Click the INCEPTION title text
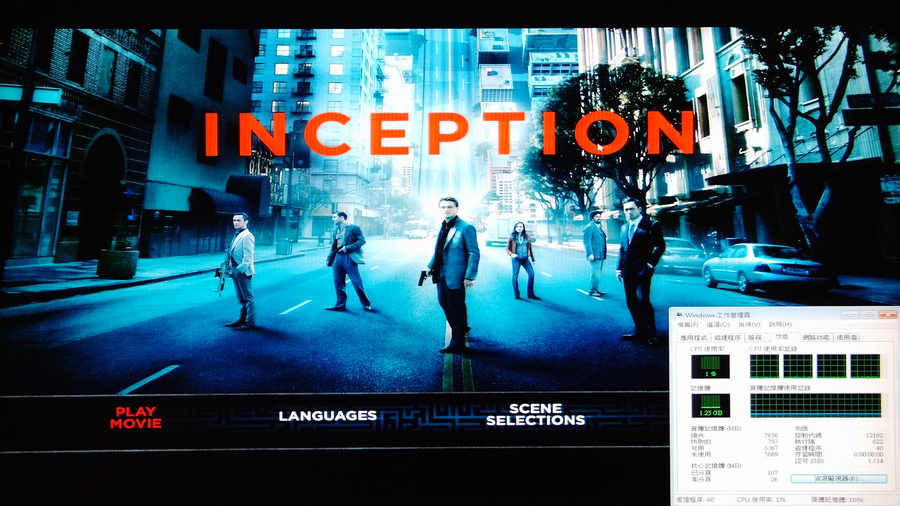 click(449, 134)
